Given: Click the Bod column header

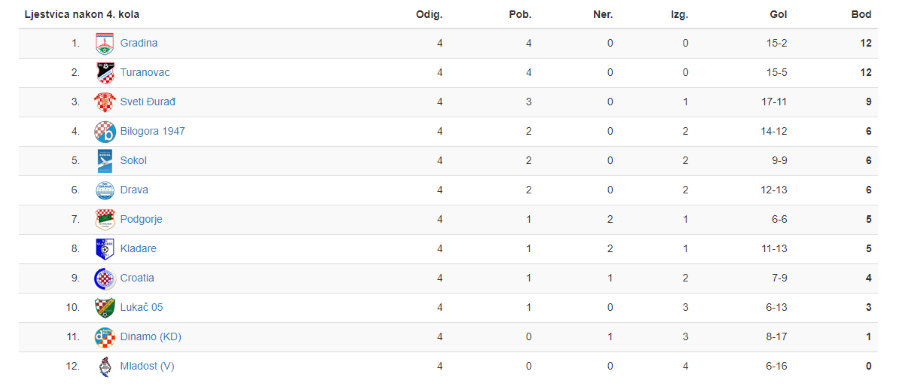Looking at the screenshot, I should pyautogui.click(x=861, y=14).
